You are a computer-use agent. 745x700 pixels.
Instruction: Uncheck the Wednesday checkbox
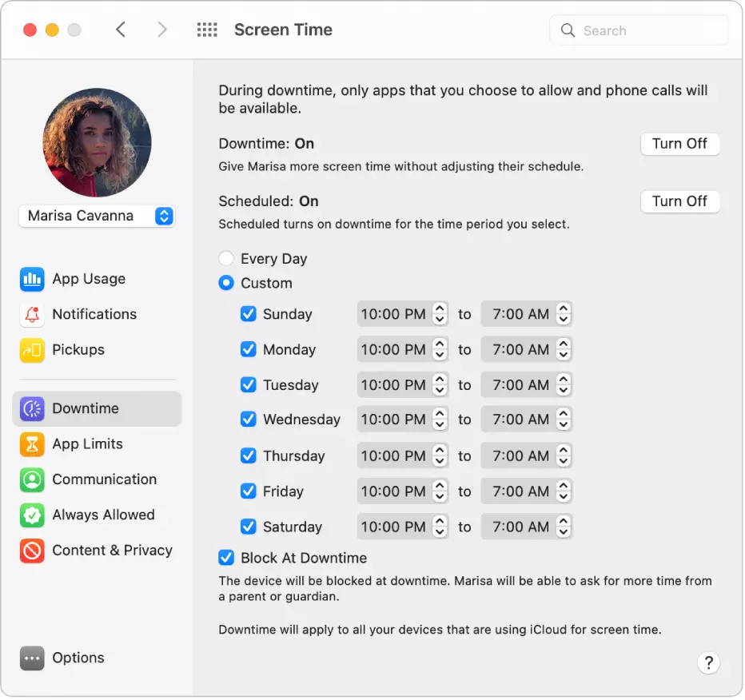pyautogui.click(x=249, y=420)
